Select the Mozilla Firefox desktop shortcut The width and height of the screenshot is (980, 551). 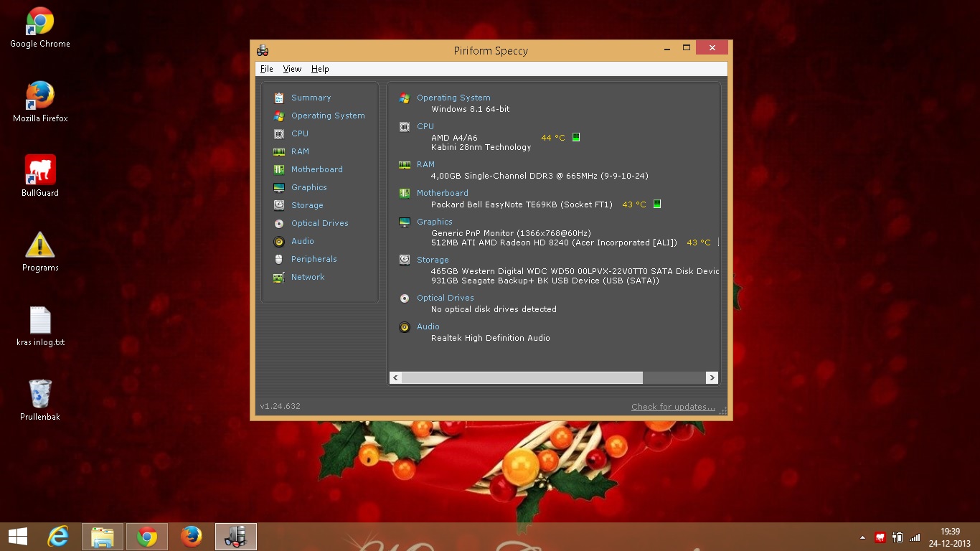click(x=40, y=103)
